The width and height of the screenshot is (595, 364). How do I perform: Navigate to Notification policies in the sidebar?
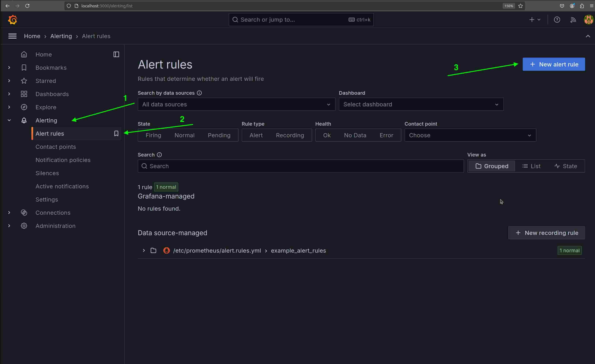point(63,160)
